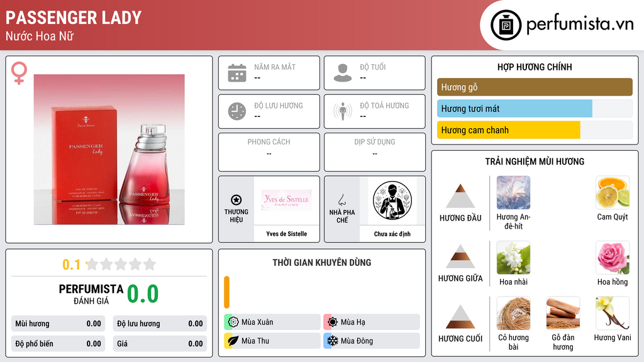Click the Hương giữa pyramid icon
This screenshot has width=644, height=362.
(460, 256)
